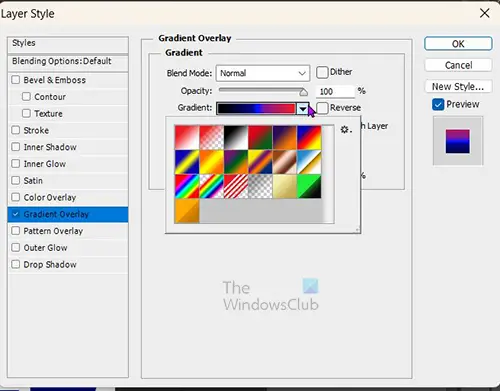500x391 pixels.
Task: Select the Color Overlay label
Action: (50, 197)
